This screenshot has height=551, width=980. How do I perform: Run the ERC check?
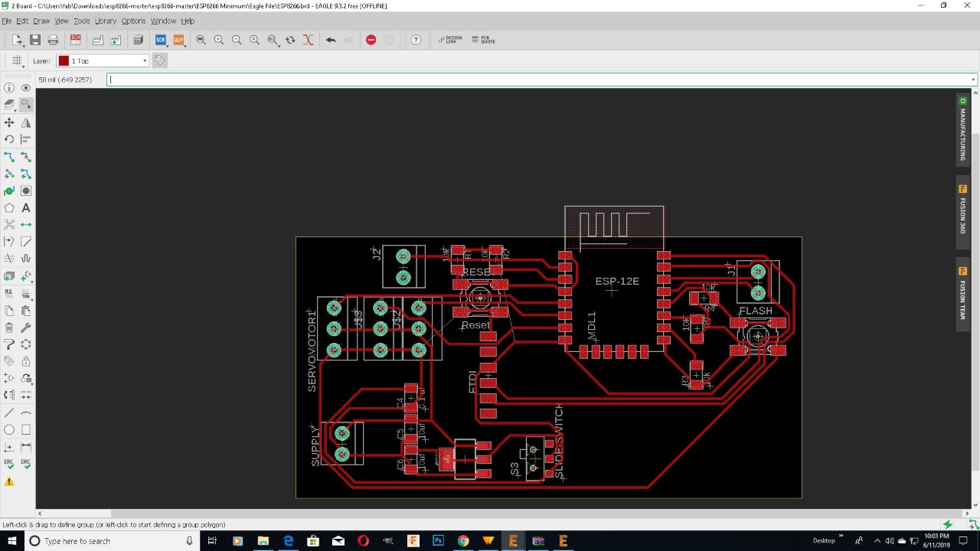pyautogui.click(x=9, y=464)
